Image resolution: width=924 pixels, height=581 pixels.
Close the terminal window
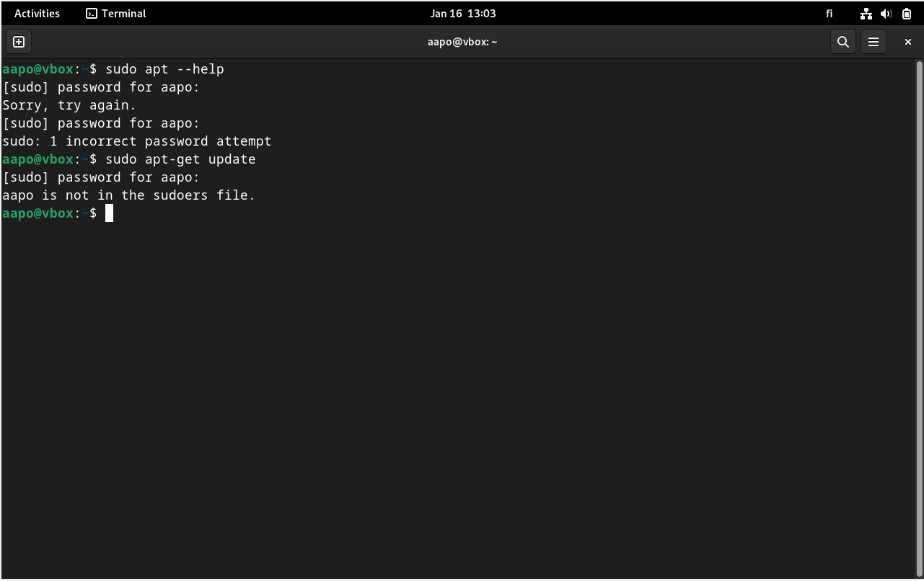point(907,42)
